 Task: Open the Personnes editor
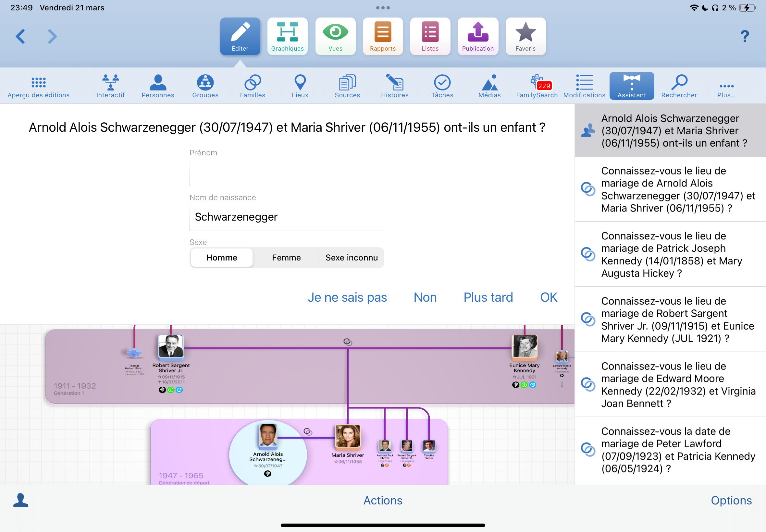[158, 86]
